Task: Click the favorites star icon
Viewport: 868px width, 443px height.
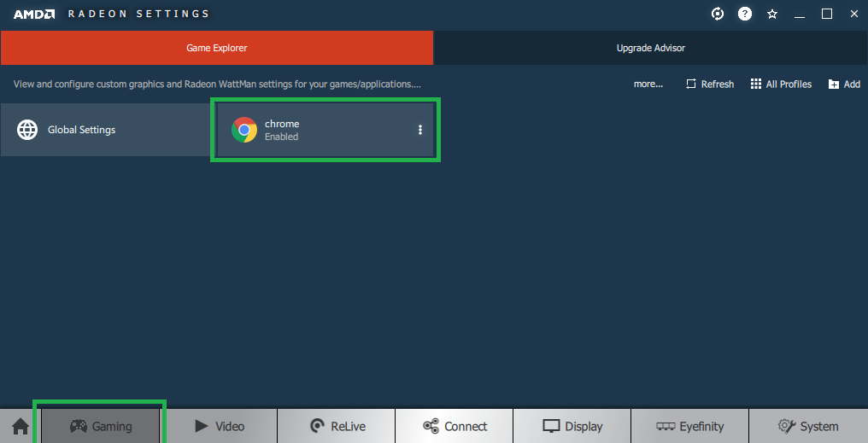Action: click(x=772, y=14)
